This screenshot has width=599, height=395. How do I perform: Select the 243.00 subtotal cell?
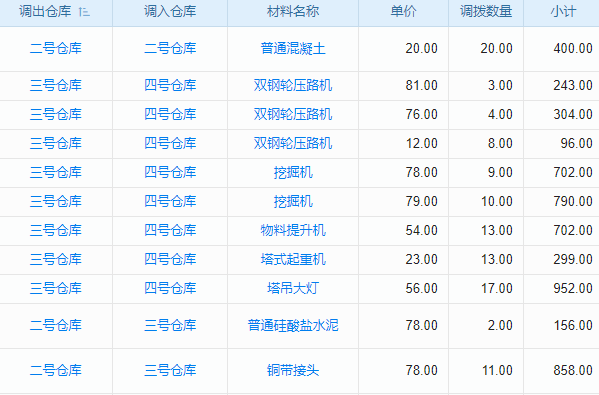tap(573, 85)
